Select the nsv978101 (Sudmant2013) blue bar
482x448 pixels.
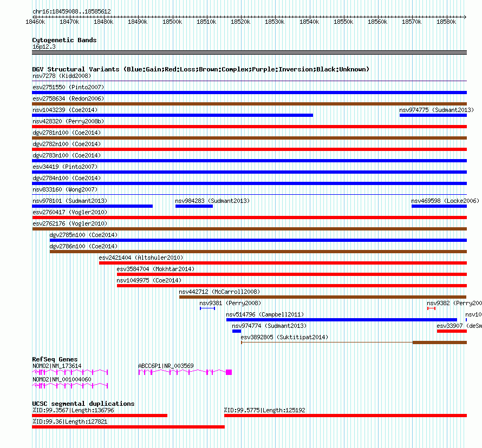(92, 206)
